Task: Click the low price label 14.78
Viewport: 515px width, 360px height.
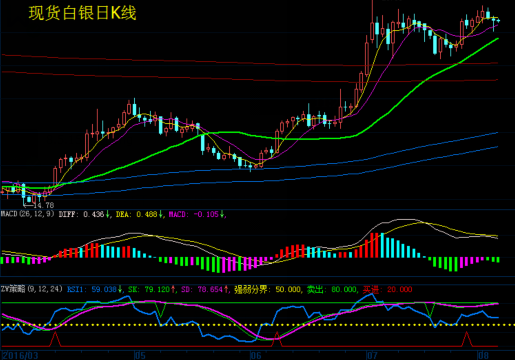Action: click(x=44, y=205)
